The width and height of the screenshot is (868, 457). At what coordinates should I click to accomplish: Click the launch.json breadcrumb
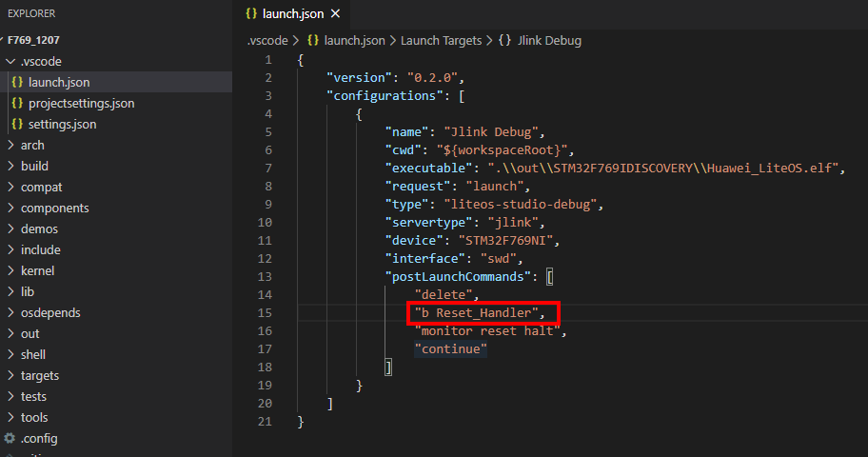point(354,40)
